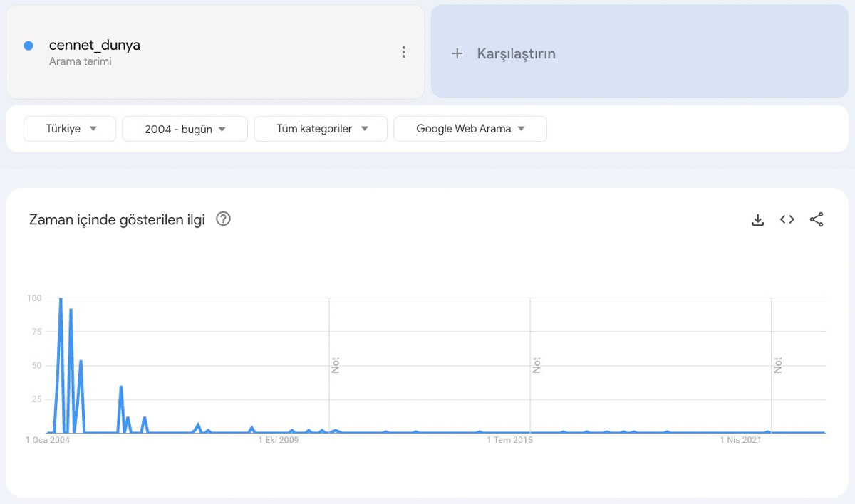Open help icon next to Zaman içinde gösterilen ilgi
The height and width of the screenshot is (504, 855).
(223, 219)
